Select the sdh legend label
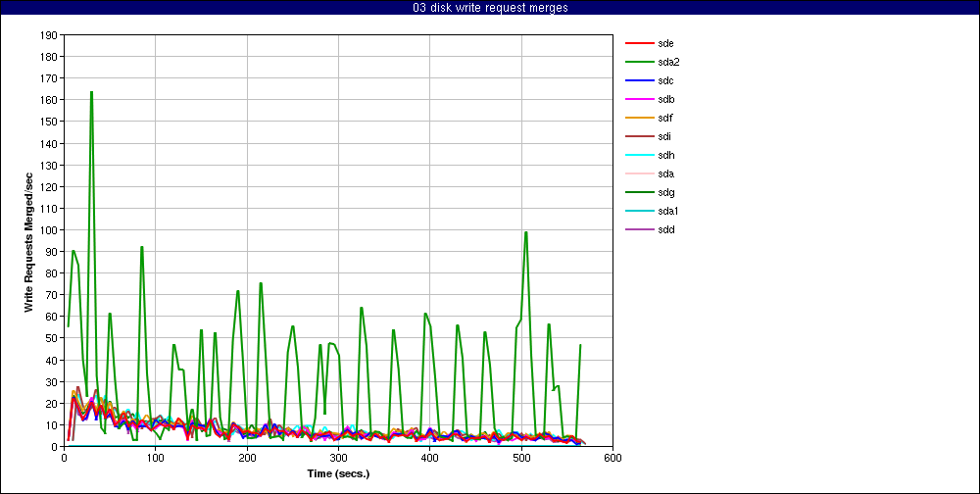 point(665,155)
